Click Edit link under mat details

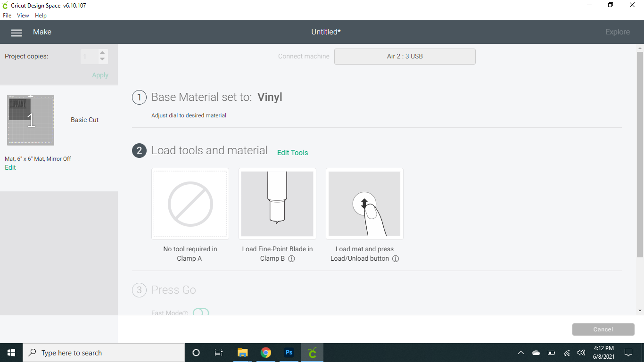point(10,167)
